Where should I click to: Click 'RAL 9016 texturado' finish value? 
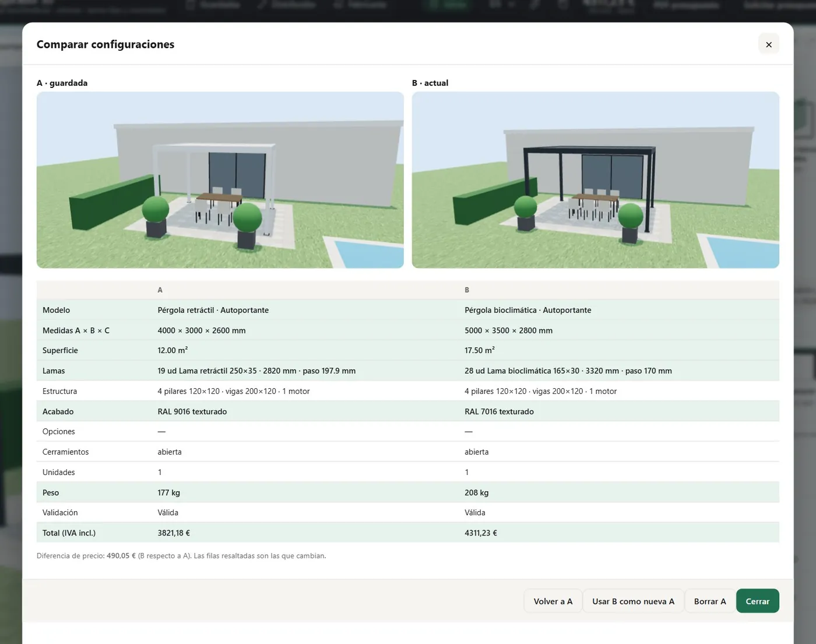pyautogui.click(x=192, y=411)
